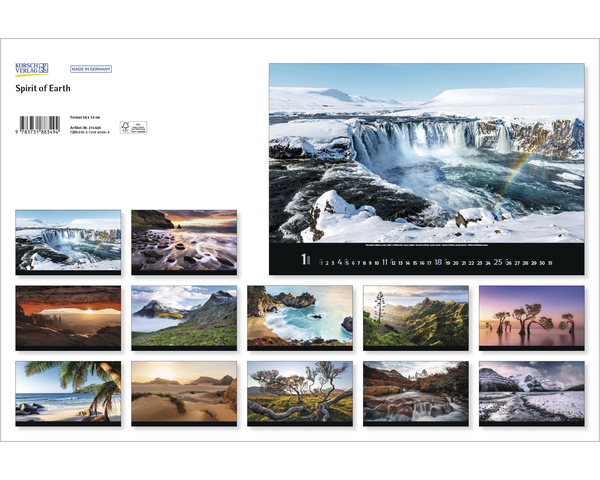Open the trees in purple water thumbnail
Viewport: 600px width, 480px height.
coord(531,317)
